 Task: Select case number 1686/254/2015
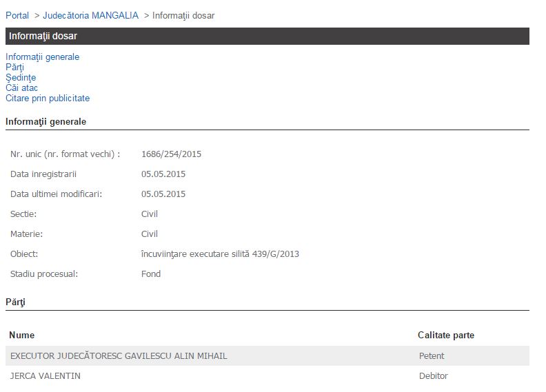[x=171, y=154]
